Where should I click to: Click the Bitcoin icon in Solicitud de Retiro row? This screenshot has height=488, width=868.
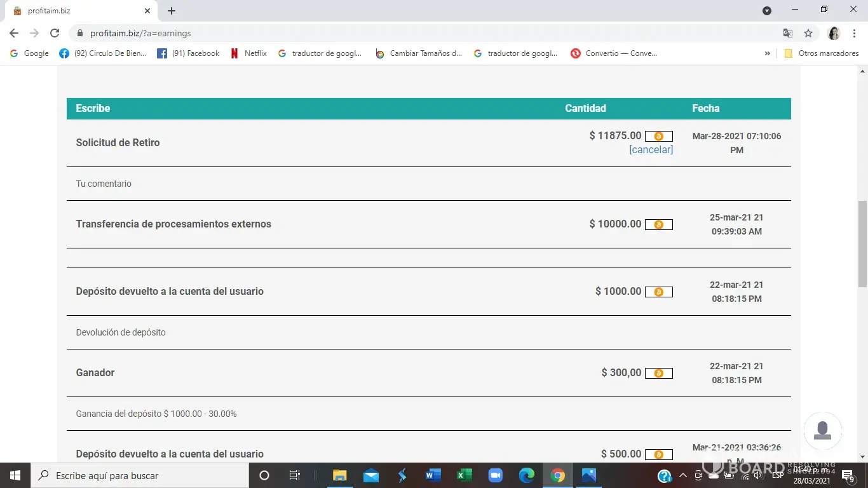click(658, 136)
